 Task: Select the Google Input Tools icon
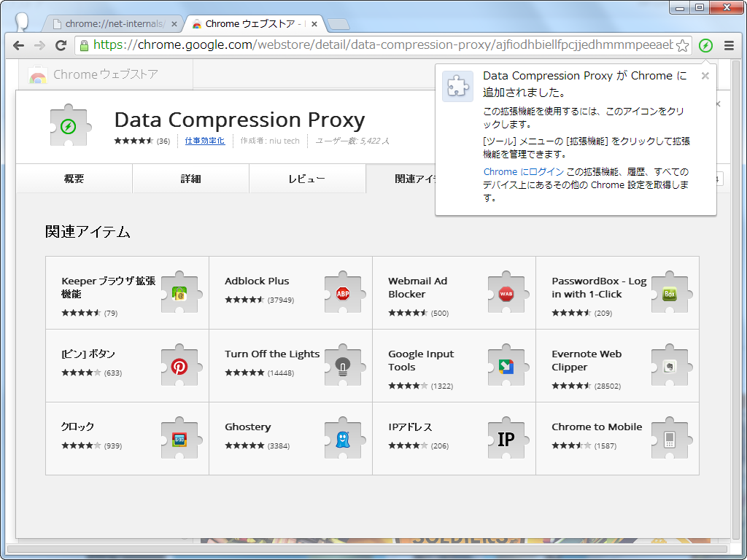click(506, 366)
